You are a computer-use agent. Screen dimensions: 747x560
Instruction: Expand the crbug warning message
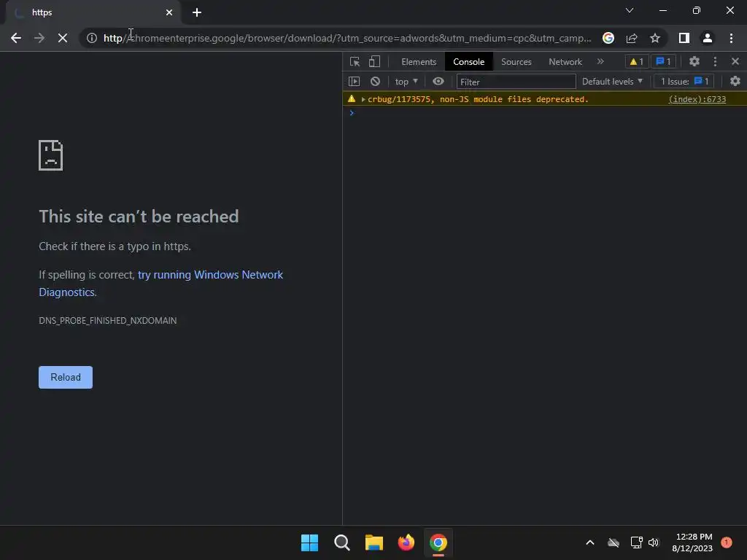(363, 99)
